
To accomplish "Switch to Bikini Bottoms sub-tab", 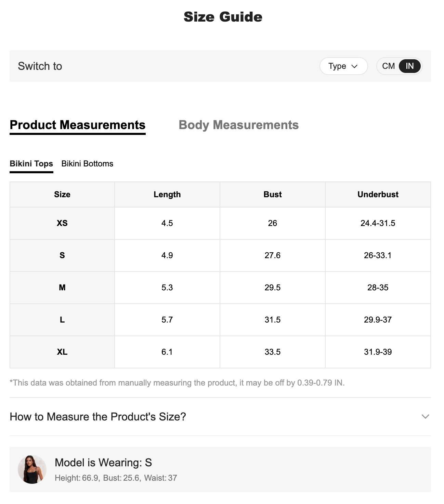I will (x=87, y=164).
